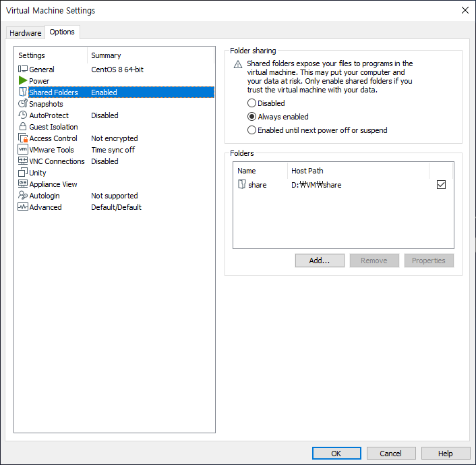
Task: Open Help for virtual machine settings
Action: pyautogui.click(x=446, y=454)
